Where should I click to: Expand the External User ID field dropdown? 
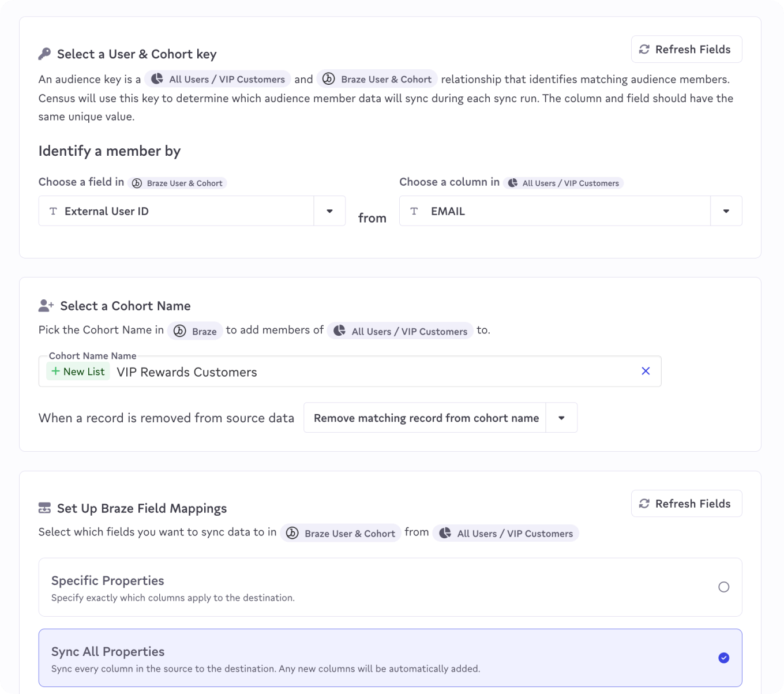329,211
